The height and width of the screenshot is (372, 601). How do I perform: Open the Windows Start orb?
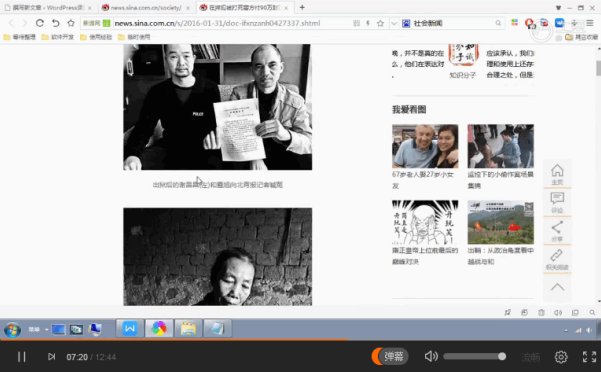[x=12, y=329]
